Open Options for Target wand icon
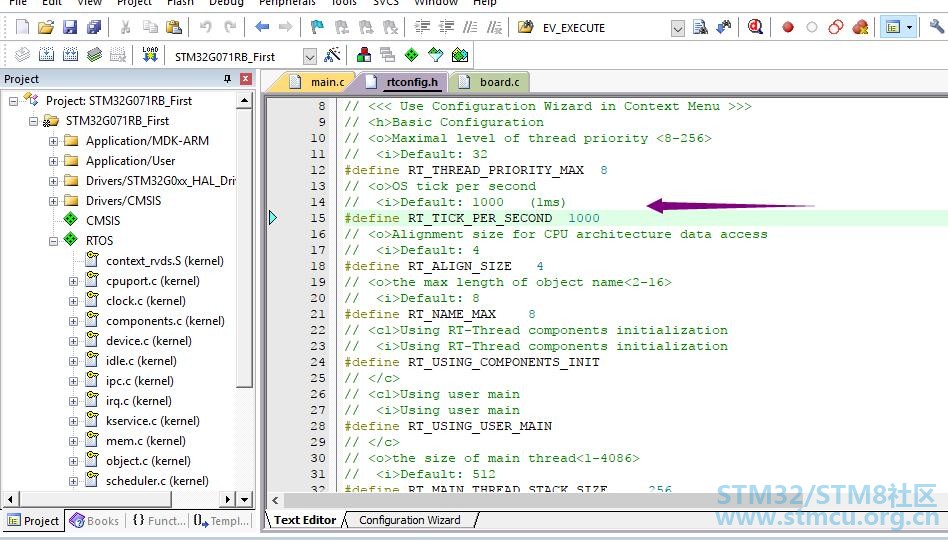This screenshot has width=948, height=540. coord(332,56)
